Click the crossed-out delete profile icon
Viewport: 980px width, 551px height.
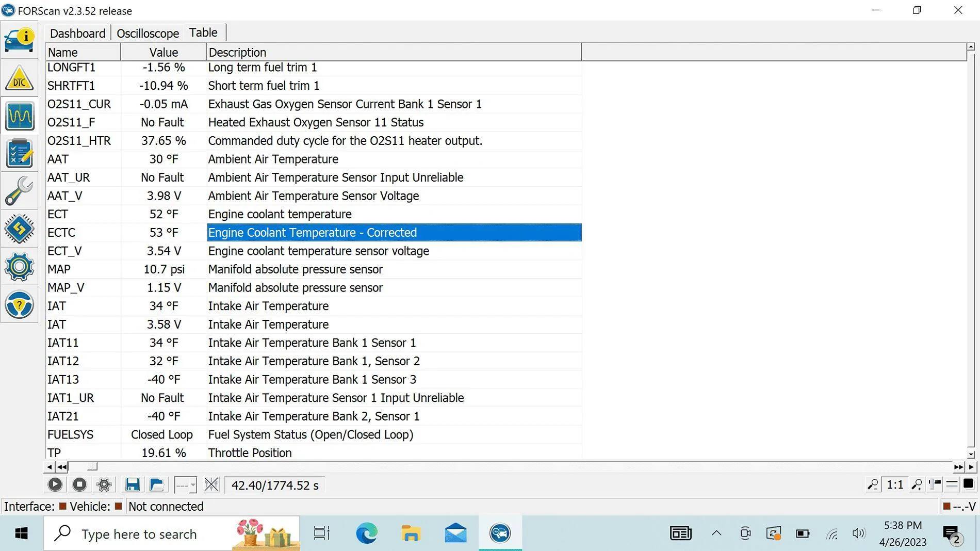pyautogui.click(x=211, y=484)
